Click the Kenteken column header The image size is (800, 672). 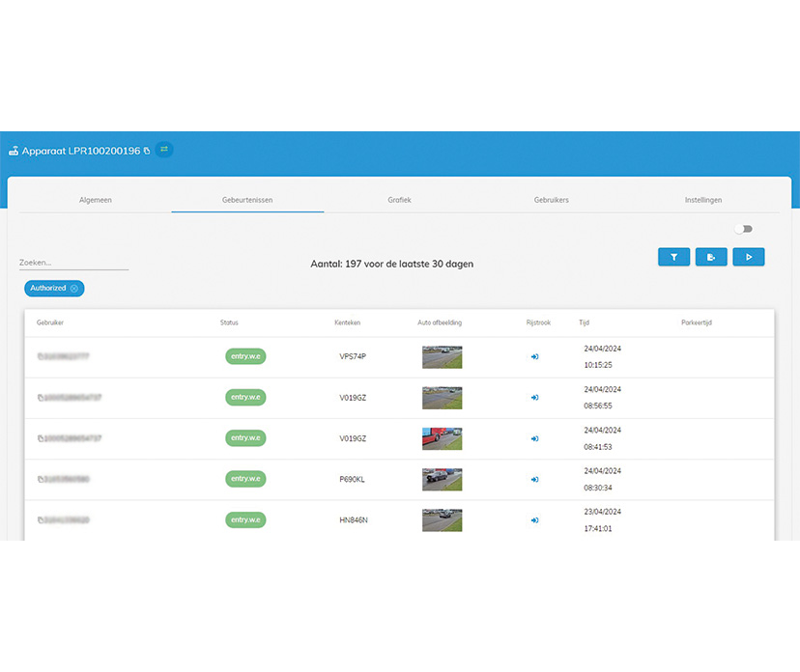(348, 322)
